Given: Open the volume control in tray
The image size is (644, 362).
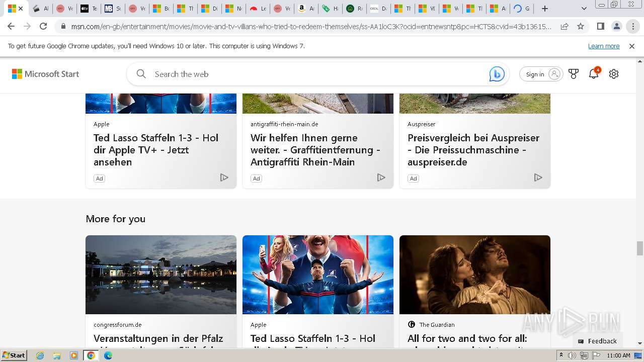Looking at the screenshot, I should pyautogui.click(x=572, y=355).
